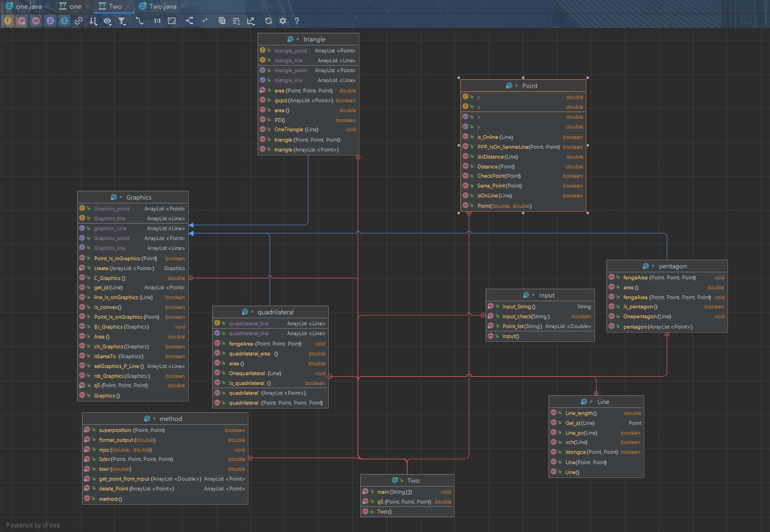Open diagram settings gear

tap(283, 21)
